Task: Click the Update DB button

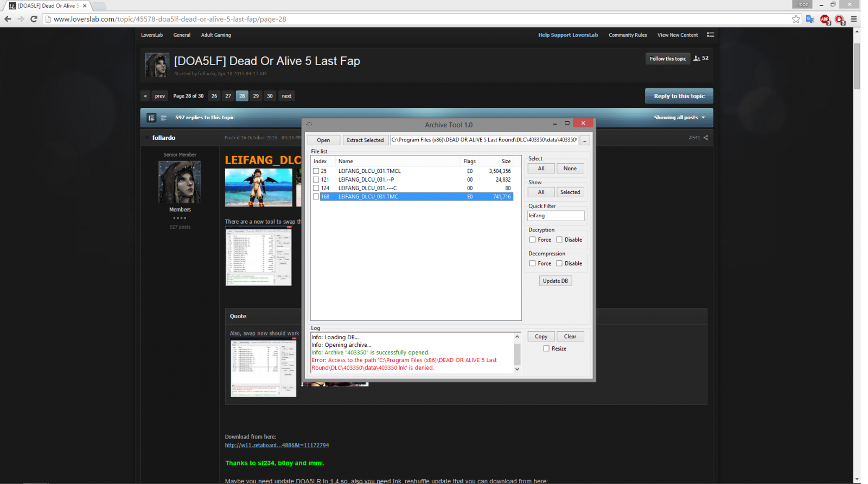Action: pyautogui.click(x=555, y=281)
